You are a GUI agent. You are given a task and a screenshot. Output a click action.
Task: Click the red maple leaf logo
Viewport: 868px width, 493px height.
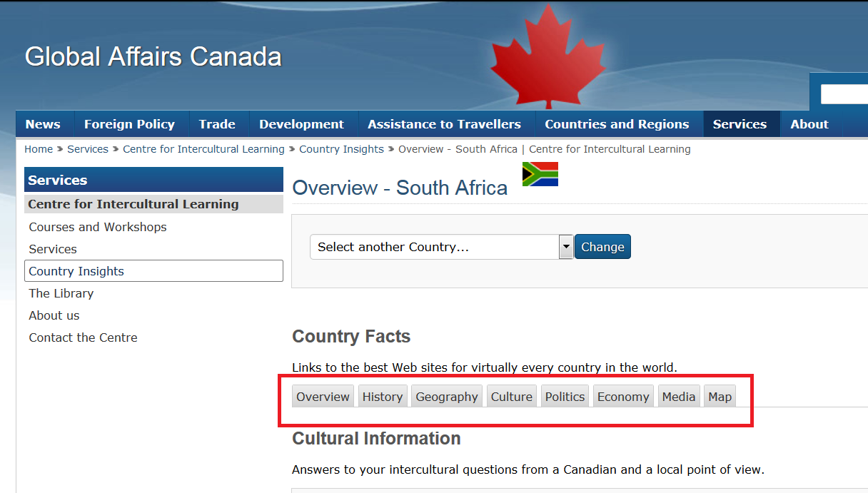click(x=548, y=57)
